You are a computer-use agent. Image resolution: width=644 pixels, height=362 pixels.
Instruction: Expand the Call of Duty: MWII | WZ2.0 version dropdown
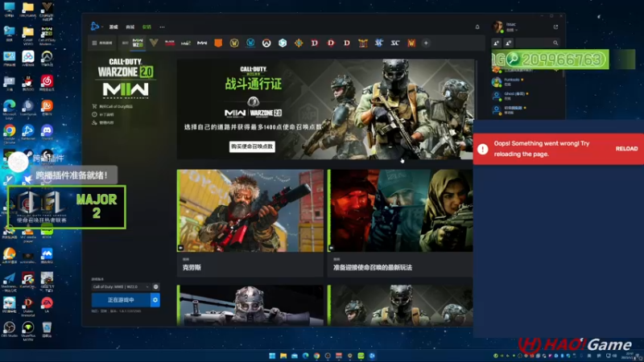point(122,286)
